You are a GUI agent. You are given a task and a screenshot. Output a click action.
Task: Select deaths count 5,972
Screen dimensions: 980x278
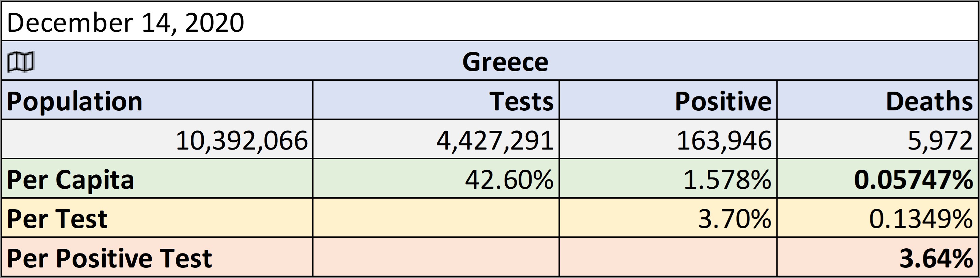[878, 139]
